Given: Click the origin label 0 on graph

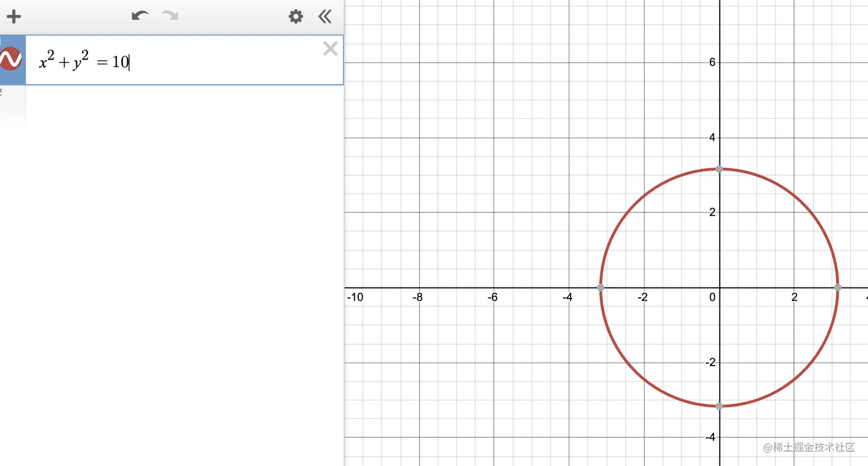Looking at the screenshot, I should click(x=712, y=297).
